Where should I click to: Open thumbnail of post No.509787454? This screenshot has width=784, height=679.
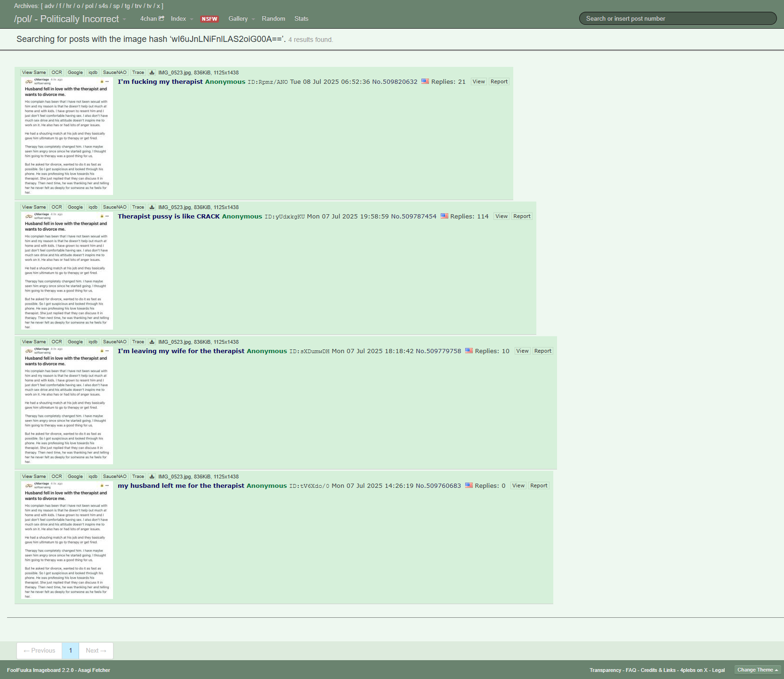click(67, 271)
